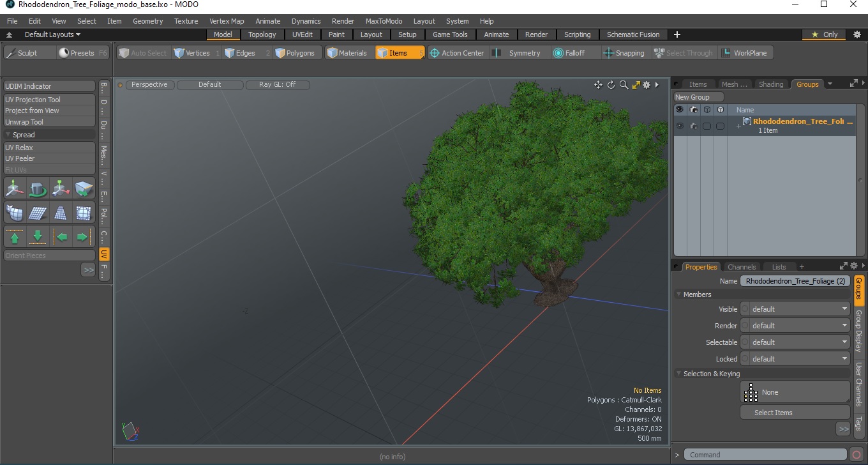This screenshot has width=868, height=465.
Task: Open the Presets browser
Action: tap(83, 53)
